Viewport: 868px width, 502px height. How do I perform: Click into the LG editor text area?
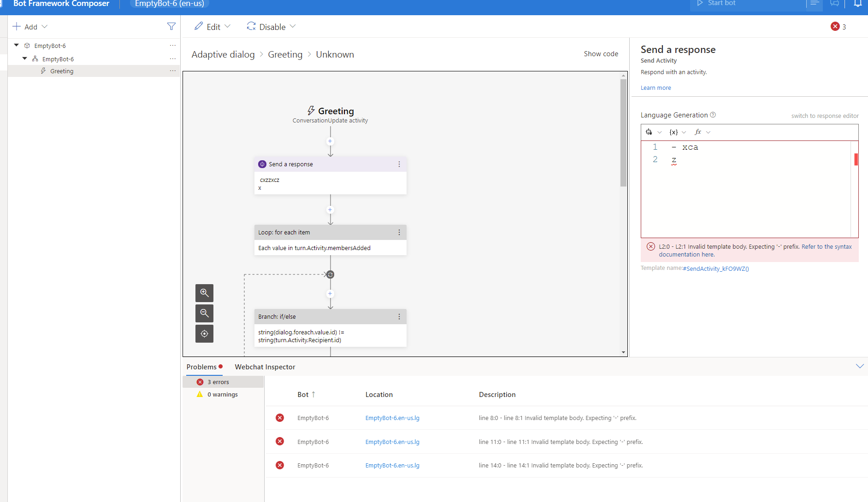click(749, 189)
